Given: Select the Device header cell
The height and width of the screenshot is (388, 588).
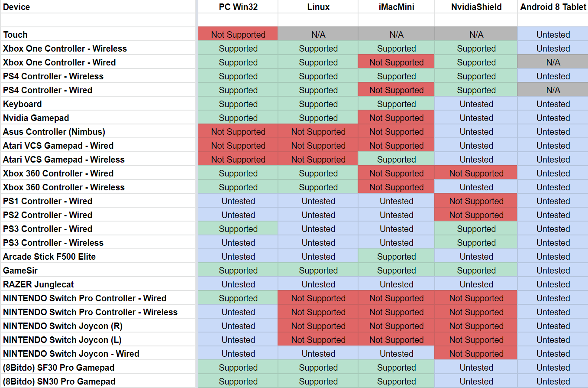Looking at the screenshot, I should 16,7.
